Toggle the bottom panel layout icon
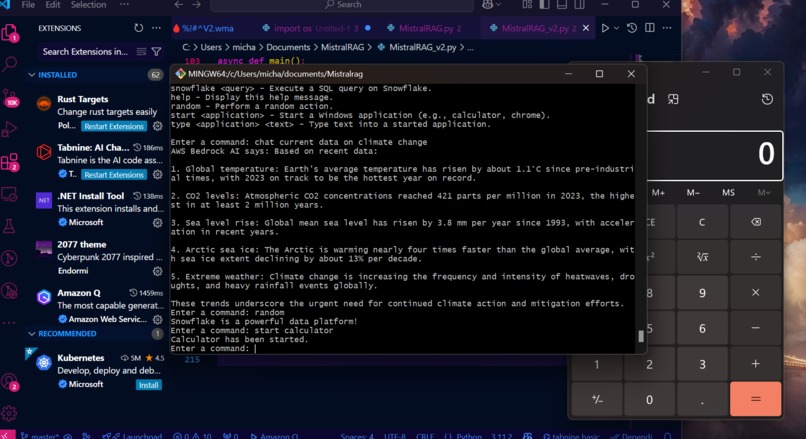This screenshot has width=806, height=439. [562, 5]
